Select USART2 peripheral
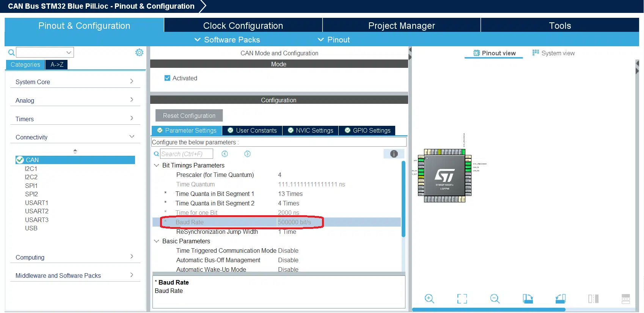The width and height of the screenshot is (644, 313). coord(37,211)
